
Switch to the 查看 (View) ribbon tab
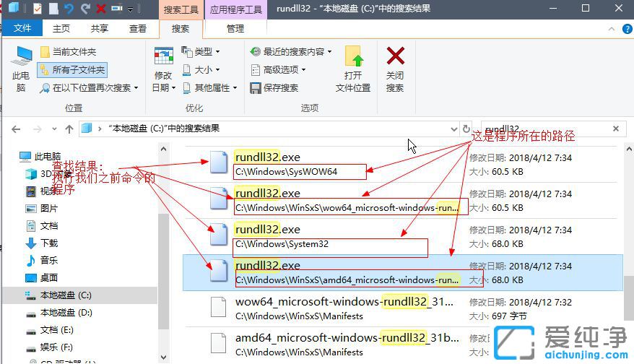coord(137,29)
